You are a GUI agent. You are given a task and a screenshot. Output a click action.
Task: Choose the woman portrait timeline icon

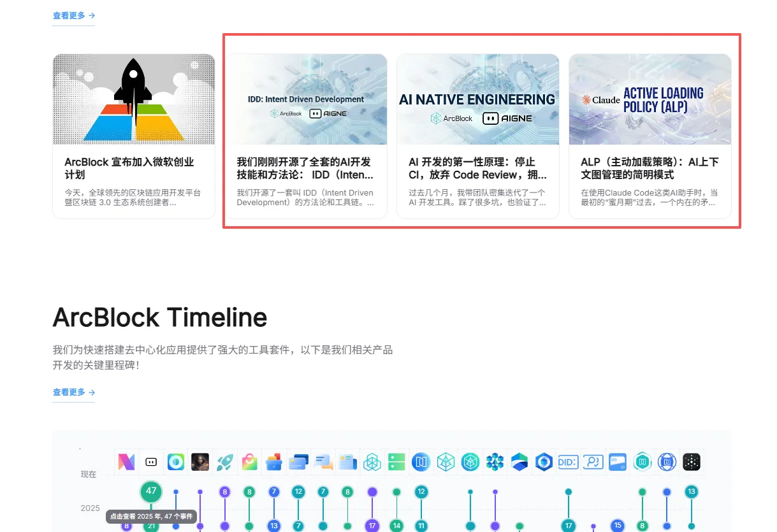click(x=200, y=462)
